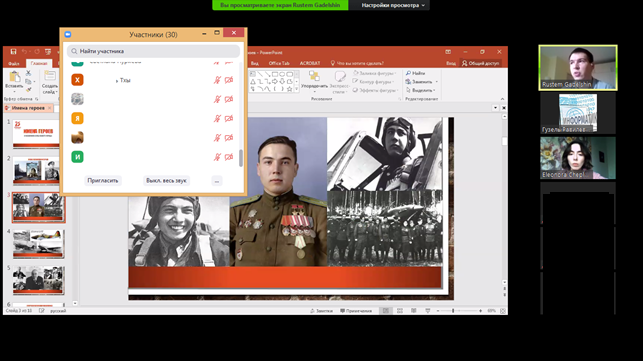Cut selection with the scissors icon

28,73
